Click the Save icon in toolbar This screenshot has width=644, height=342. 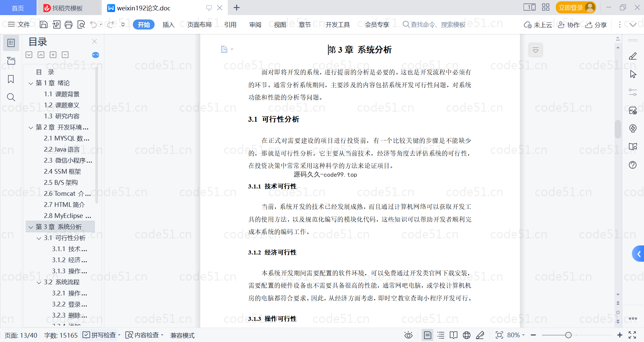[44, 24]
